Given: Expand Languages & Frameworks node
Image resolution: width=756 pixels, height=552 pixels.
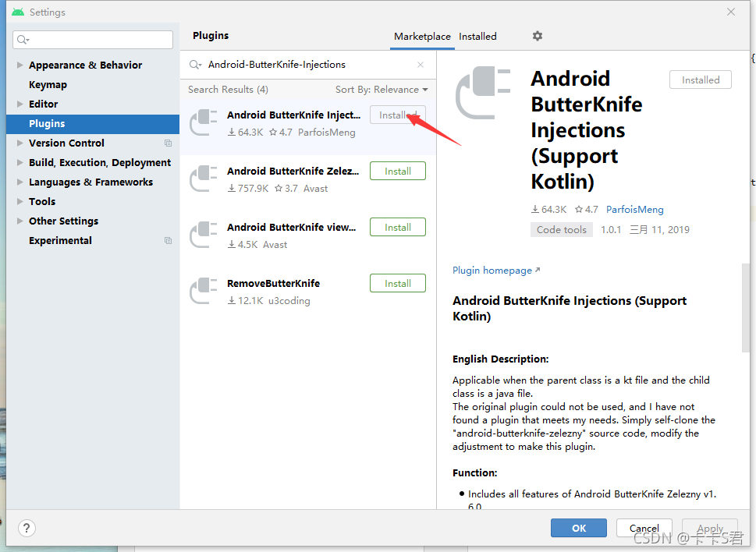Looking at the screenshot, I should [20, 182].
